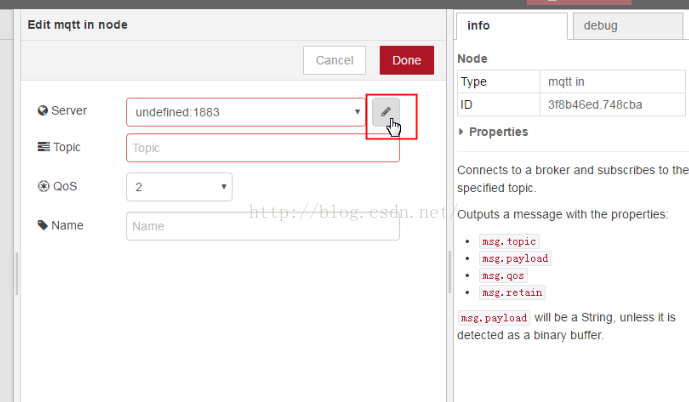Image resolution: width=689 pixels, height=402 pixels.
Task: Click msg.topic in the properties list
Action: (508, 242)
